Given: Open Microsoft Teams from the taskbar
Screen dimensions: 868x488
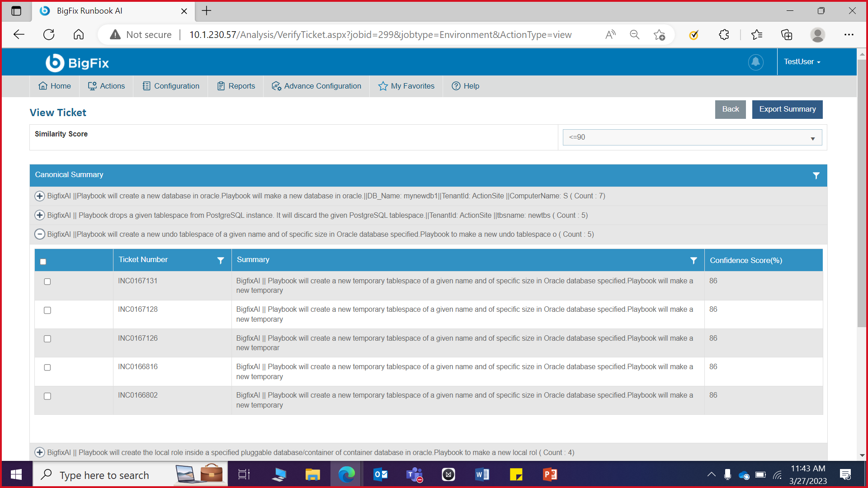Looking at the screenshot, I should 414,475.
